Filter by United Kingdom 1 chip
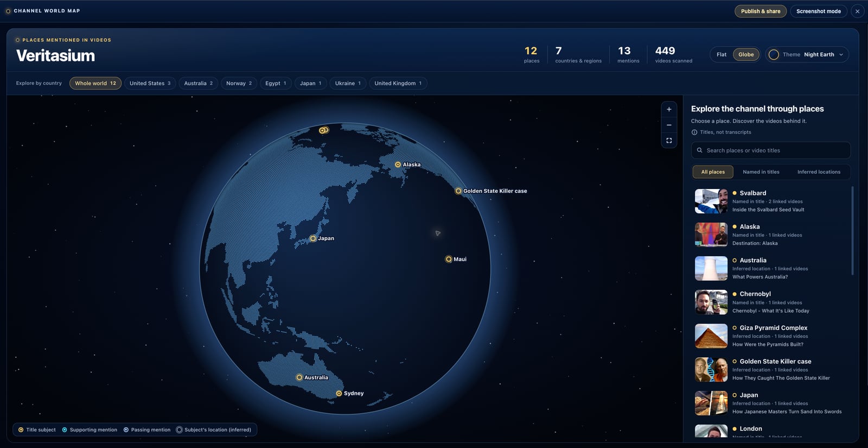This screenshot has width=868, height=448. pos(398,83)
